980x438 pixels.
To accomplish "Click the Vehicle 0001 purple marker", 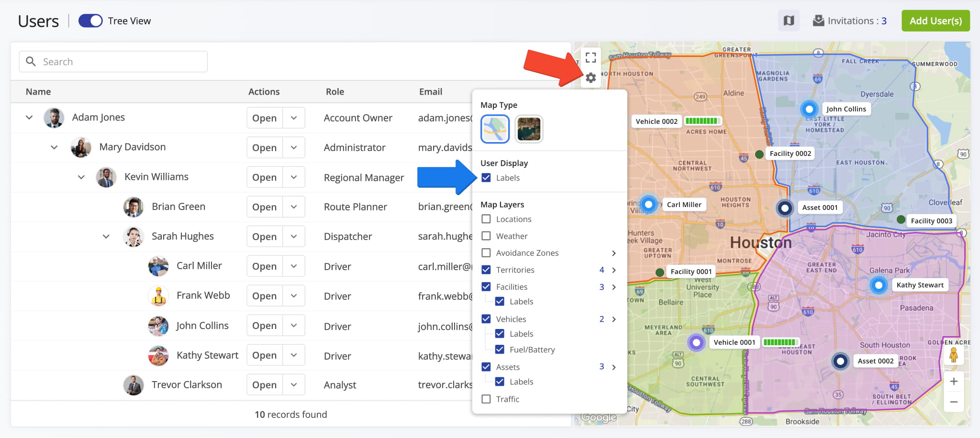I will point(697,342).
